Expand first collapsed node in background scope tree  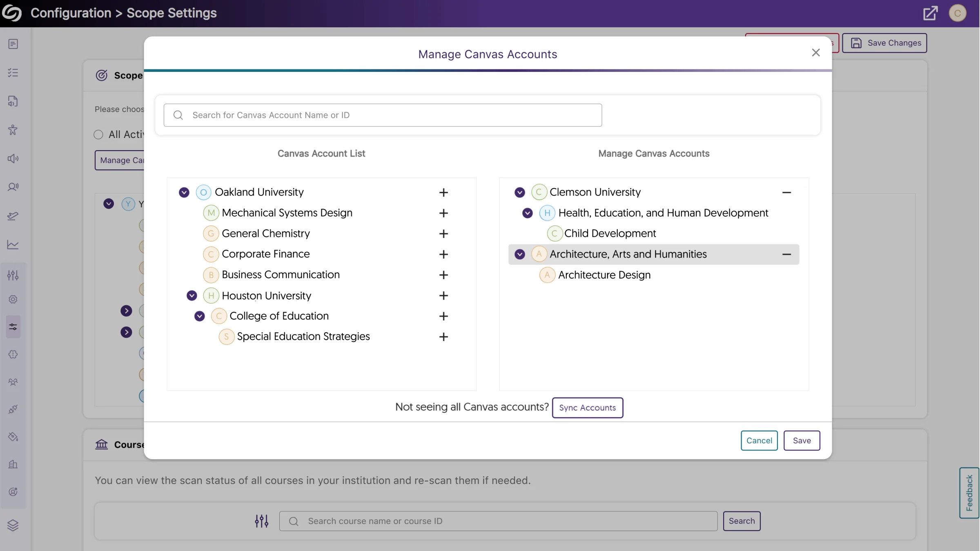click(x=127, y=311)
